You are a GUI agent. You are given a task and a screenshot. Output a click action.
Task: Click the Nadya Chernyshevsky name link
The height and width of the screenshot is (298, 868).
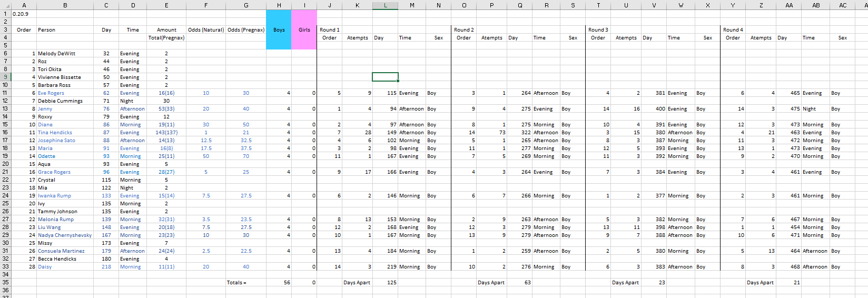[64, 235]
